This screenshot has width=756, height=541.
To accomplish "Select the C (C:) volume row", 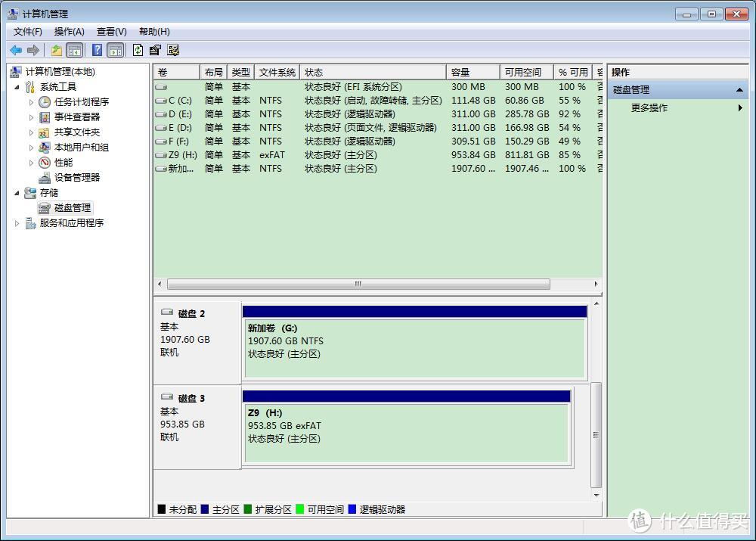I will [378, 101].
